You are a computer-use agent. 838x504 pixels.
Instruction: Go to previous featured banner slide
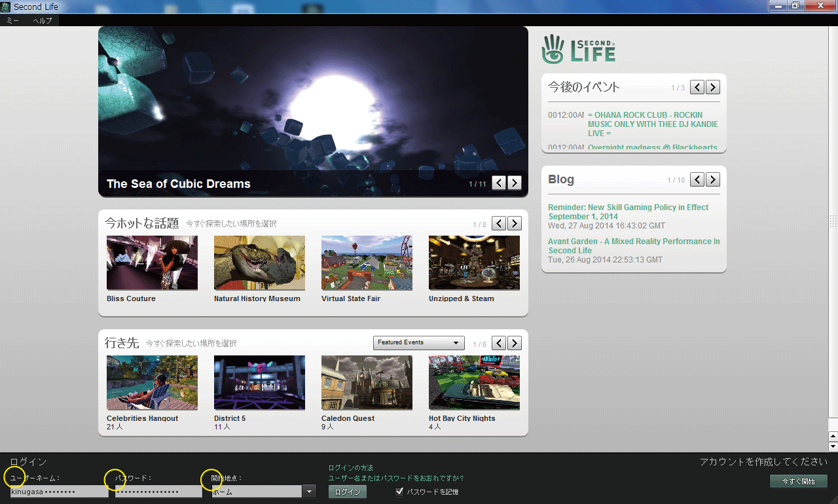tap(499, 183)
